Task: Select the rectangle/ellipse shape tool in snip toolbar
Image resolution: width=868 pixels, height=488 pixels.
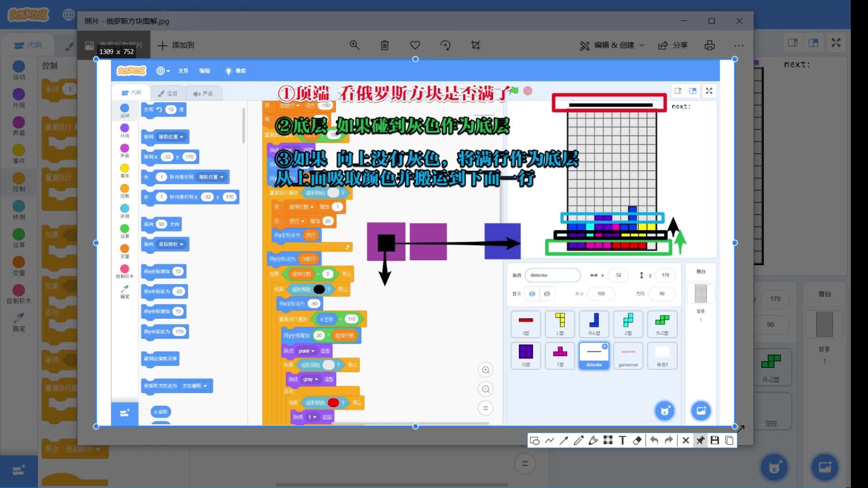Action: point(534,441)
